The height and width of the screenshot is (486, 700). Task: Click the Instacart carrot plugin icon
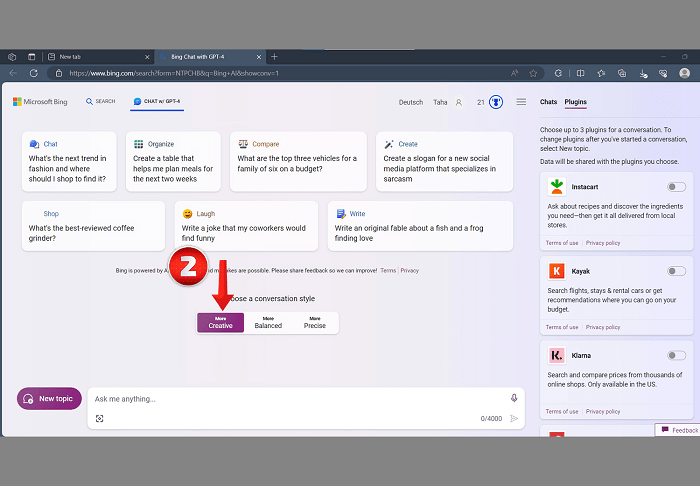[x=556, y=187]
